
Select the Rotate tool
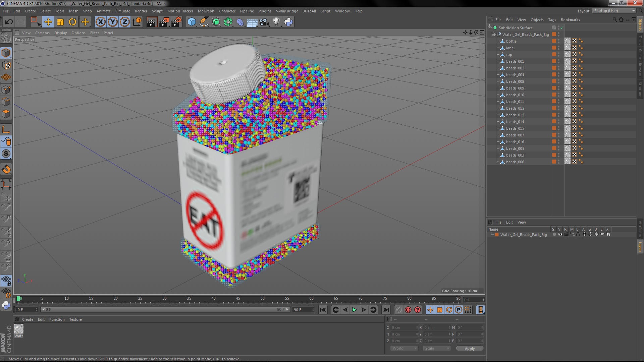(72, 22)
